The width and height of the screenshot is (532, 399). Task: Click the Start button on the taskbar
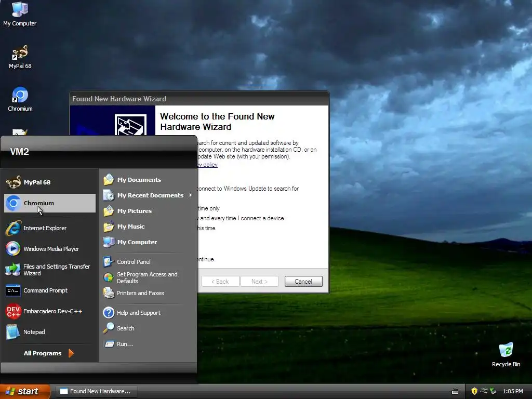click(24, 391)
